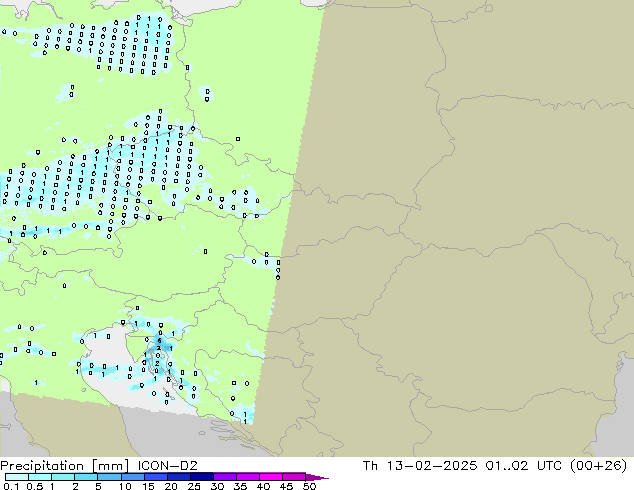Click the '30' legend scale label
This screenshot has height=490, width=634.
point(217,486)
